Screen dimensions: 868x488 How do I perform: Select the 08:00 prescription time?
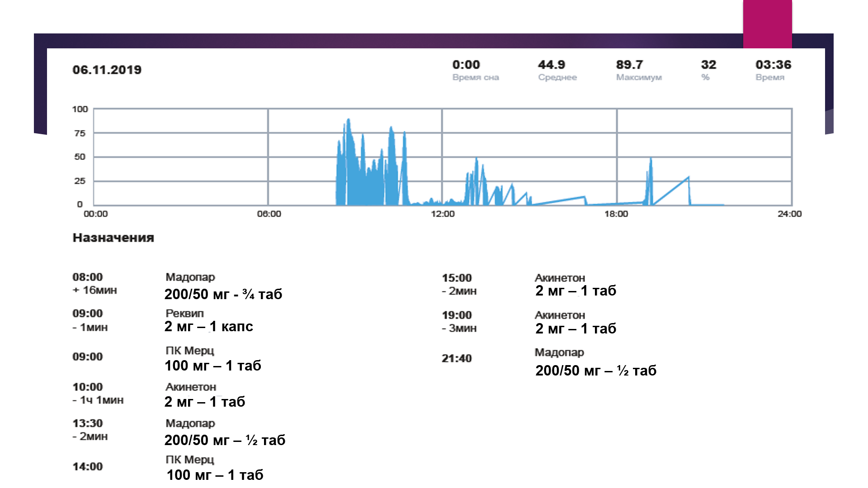click(87, 277)
